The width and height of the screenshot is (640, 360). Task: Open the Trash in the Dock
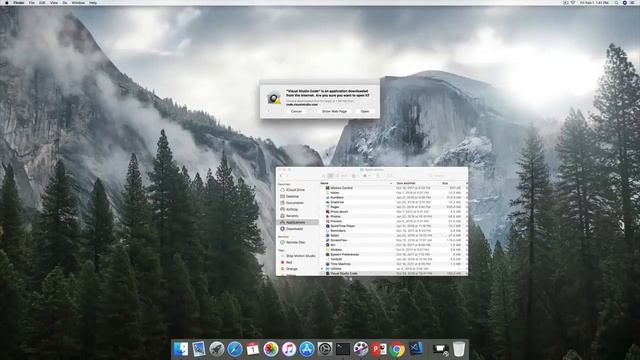459,349
